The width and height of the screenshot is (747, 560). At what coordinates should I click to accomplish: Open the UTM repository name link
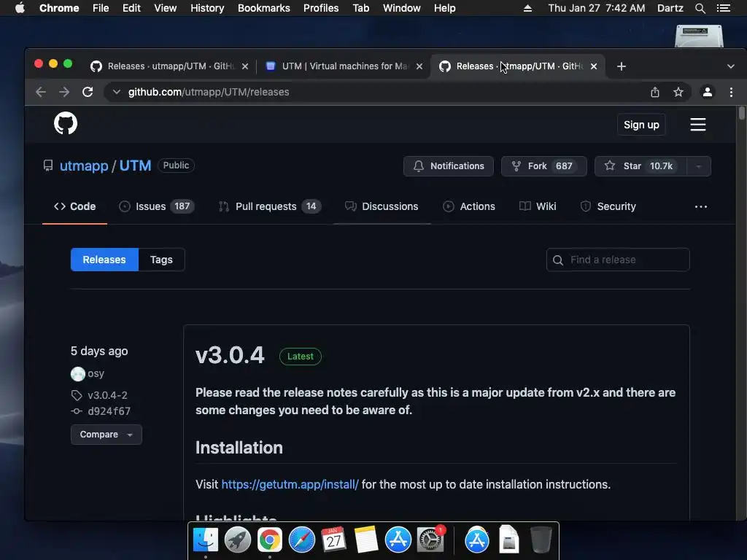coord(135,166)
